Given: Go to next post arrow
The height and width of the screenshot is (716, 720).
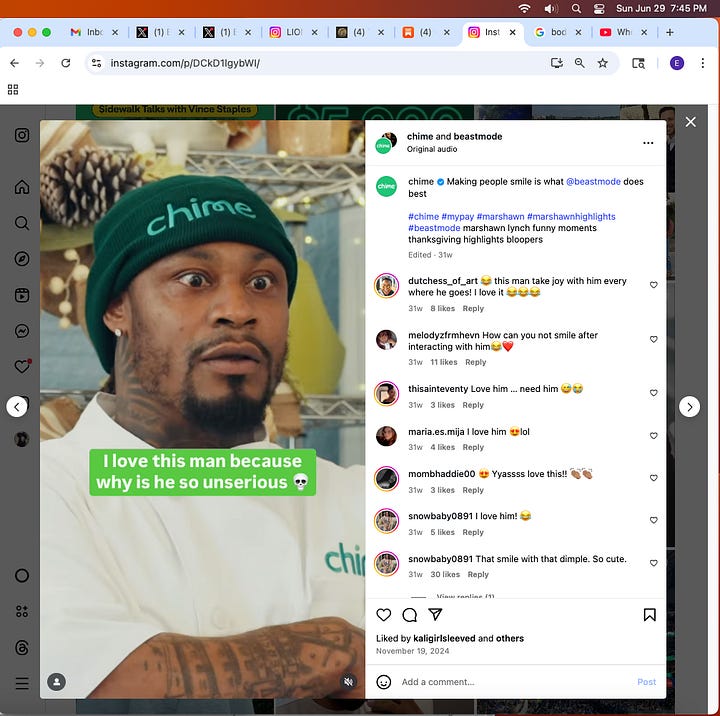Looking at the screenshot, I should coord(689,406).
